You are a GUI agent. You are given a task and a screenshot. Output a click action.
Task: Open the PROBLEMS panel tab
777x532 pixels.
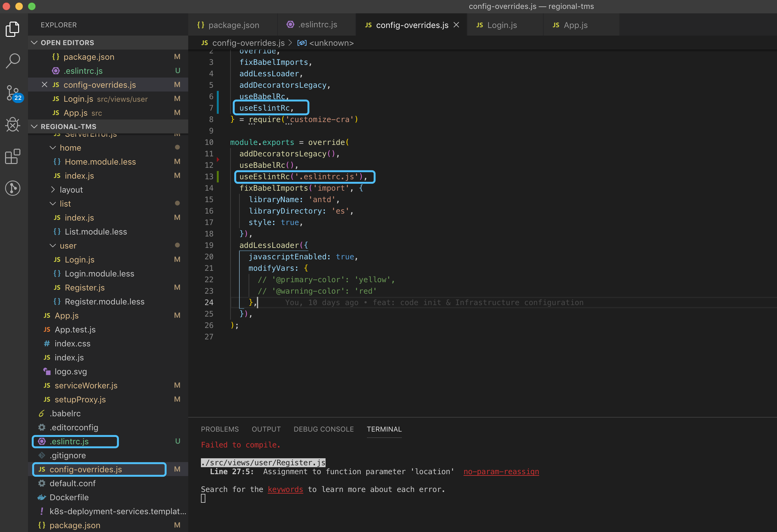coord(220,429)
